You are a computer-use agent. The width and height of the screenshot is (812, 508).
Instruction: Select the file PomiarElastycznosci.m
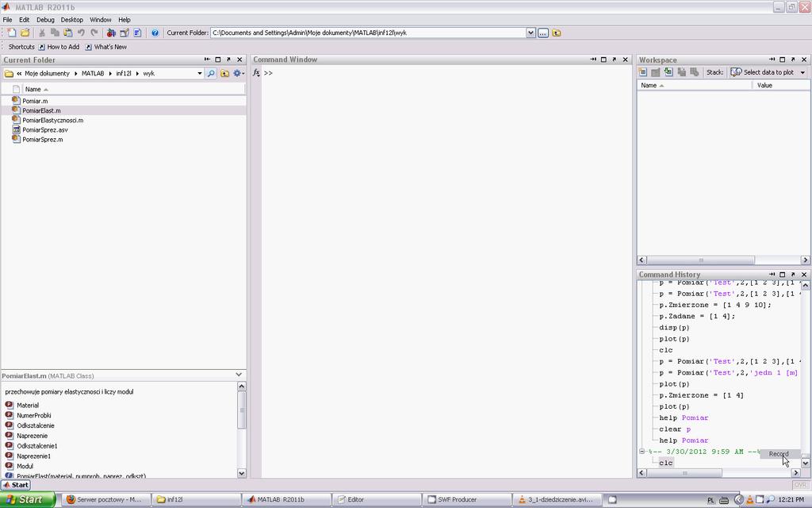[53, 121]
